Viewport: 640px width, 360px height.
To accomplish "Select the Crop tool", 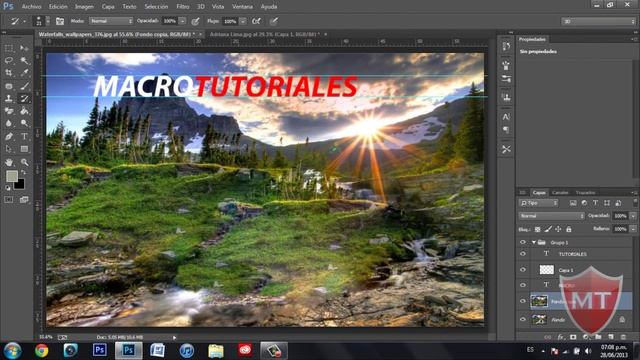I will [x=9, y=73].
